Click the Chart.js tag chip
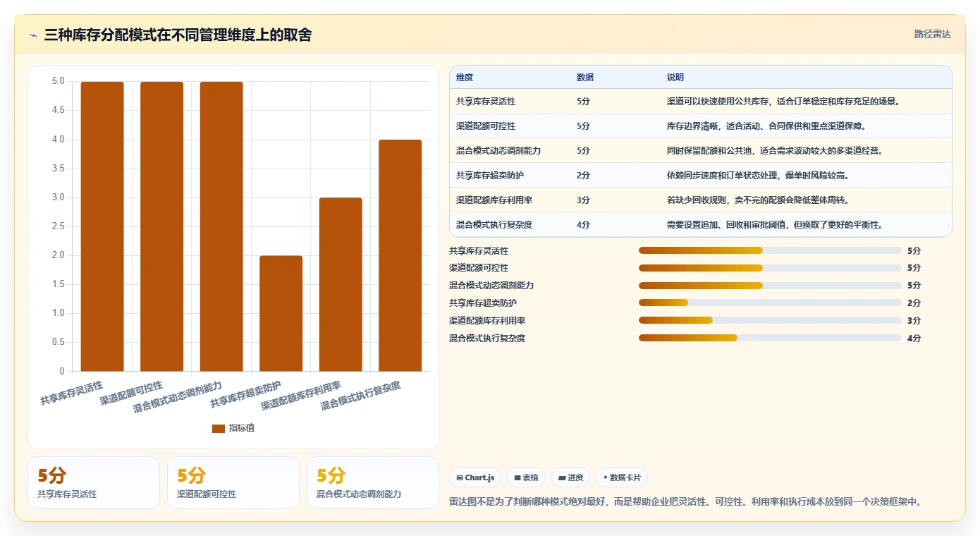Image resolution: width=980 pixels, height=536 pixels. (476, 477)
